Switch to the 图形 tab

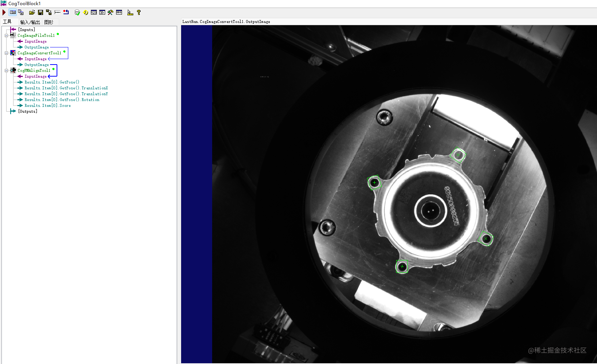(49, 22)
